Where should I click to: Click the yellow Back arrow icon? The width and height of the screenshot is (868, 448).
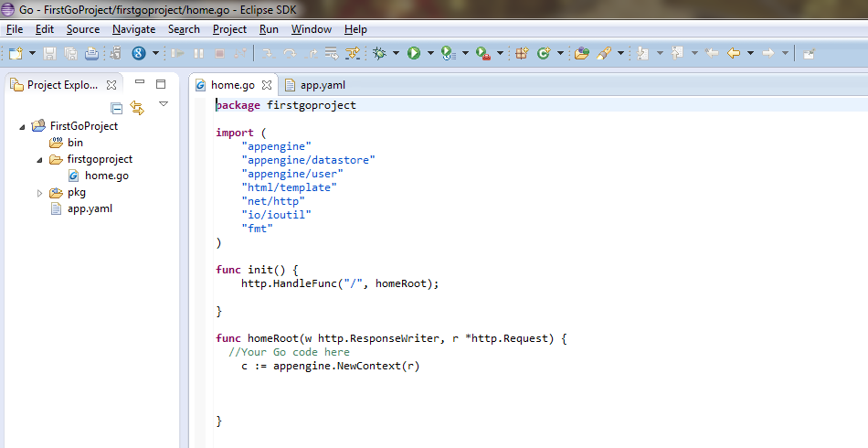[734, 53]
